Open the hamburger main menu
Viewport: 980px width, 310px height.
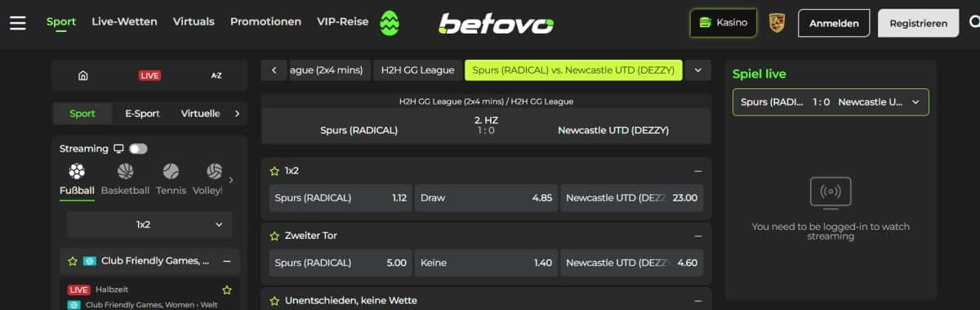tap(18, 23)
